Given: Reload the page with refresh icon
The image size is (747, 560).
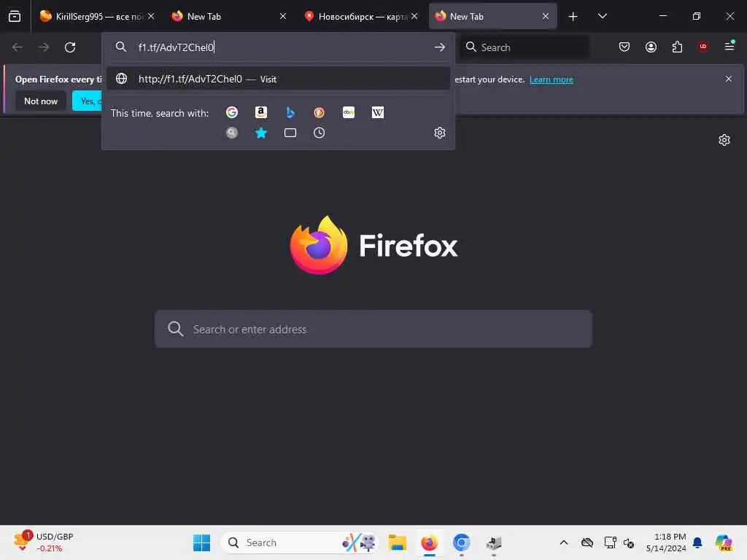Looking at the screenshot, I should 70,47.
